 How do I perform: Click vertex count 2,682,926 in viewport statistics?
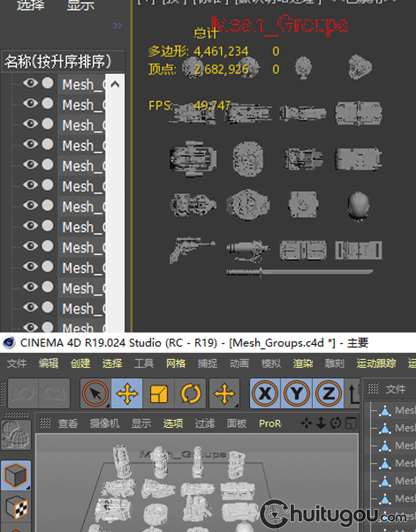click(x=221, y=69)
